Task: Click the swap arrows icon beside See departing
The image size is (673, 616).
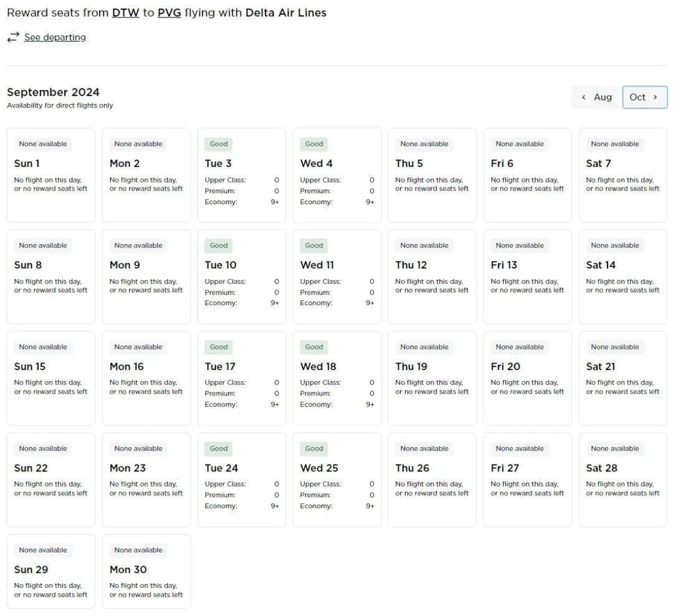Action: (13, 37)
